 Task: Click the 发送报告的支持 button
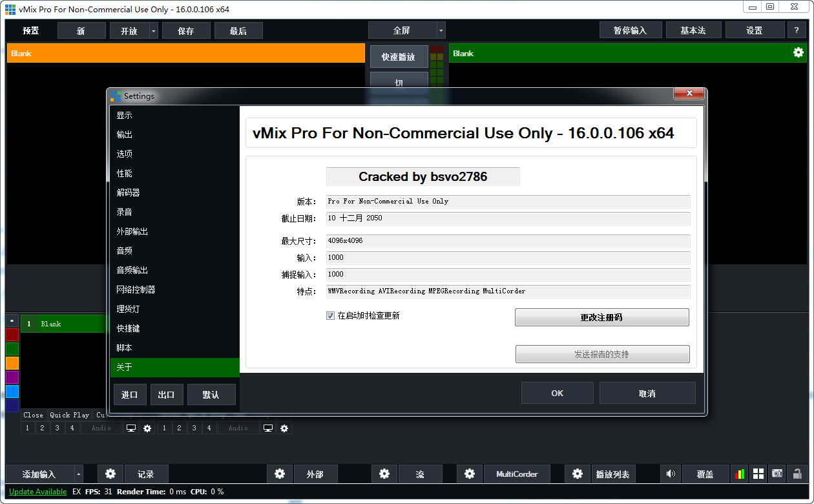click(x=602, y=354)
